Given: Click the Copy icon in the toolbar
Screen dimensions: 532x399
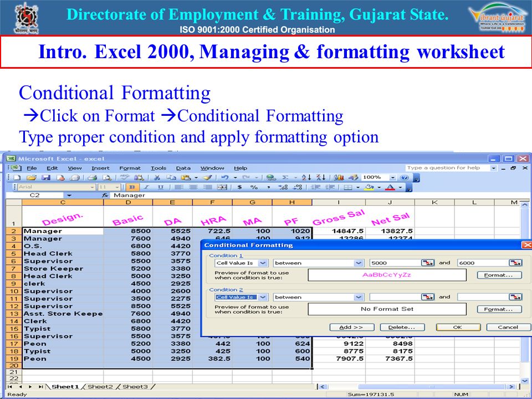Looking at the screenshot, I should coord(171,177).
